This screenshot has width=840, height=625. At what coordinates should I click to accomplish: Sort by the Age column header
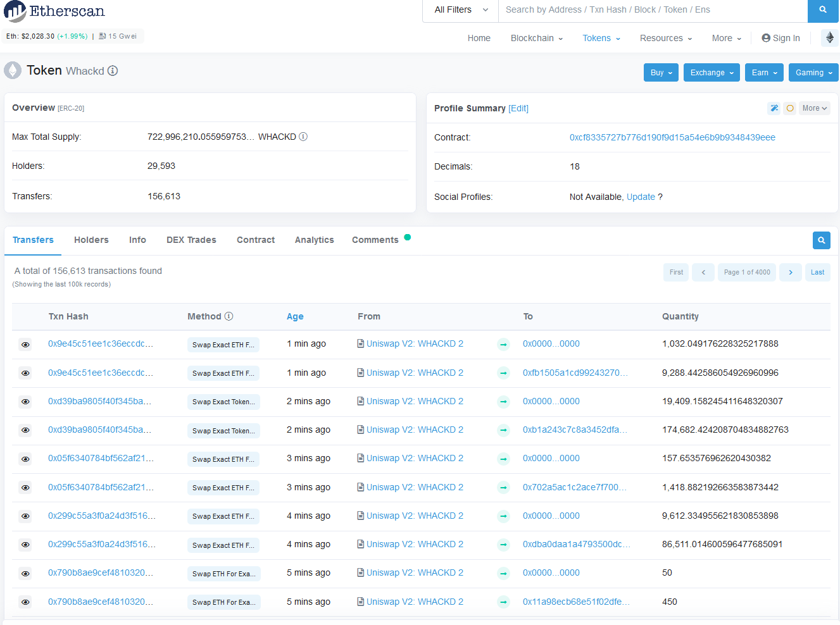[x=295, y=316]
